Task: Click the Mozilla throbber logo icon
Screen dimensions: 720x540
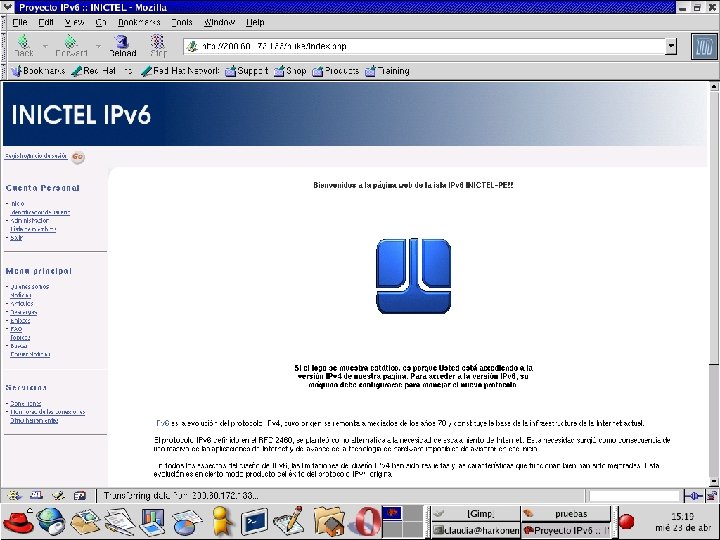Action: pyautogui.click(x=703, y=46)
